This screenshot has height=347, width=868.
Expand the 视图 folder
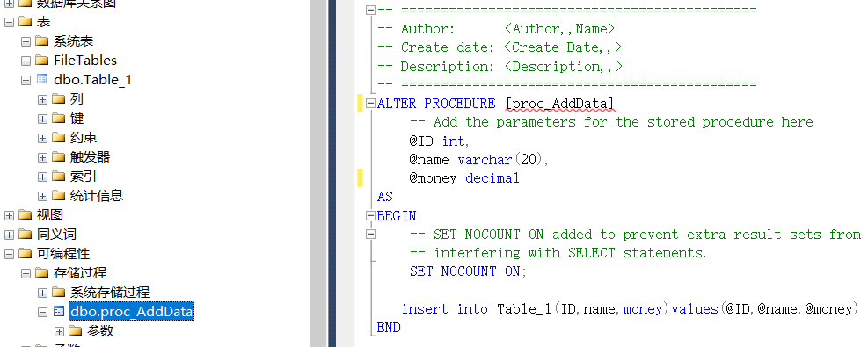[x=9, y=215]
